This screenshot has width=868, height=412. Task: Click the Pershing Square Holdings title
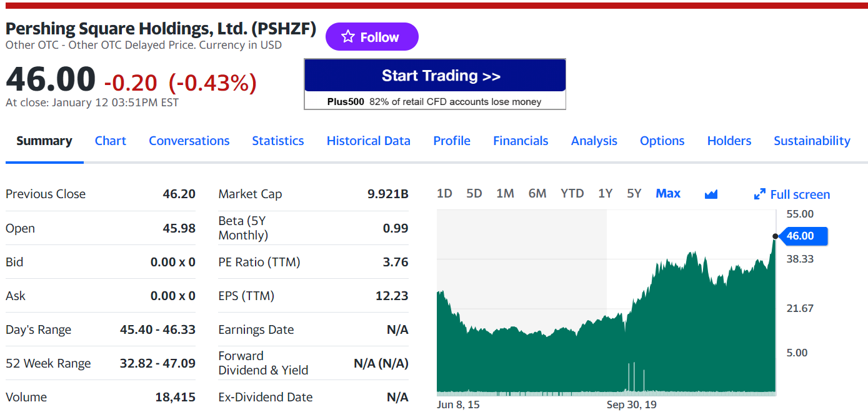[161, 29]
